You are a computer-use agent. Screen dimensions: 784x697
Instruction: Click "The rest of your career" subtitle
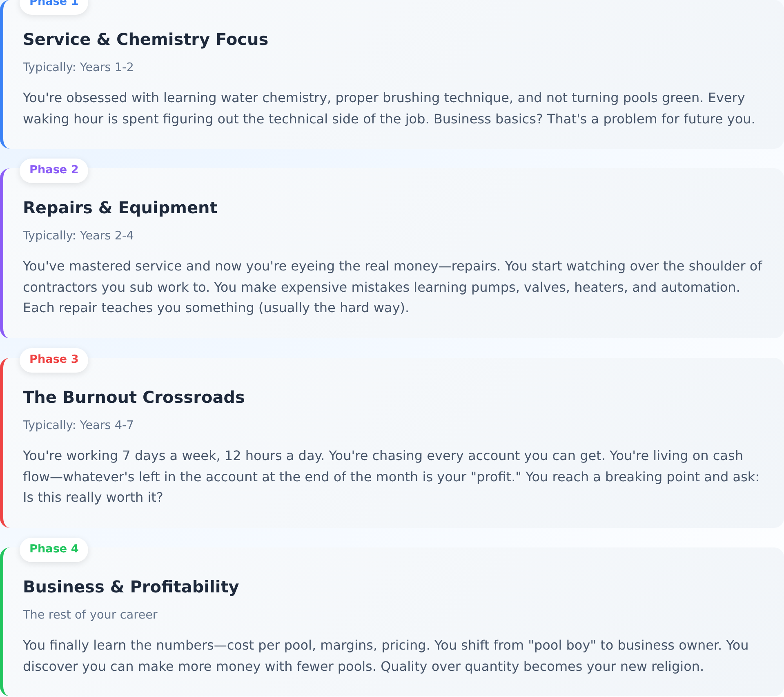90,615
